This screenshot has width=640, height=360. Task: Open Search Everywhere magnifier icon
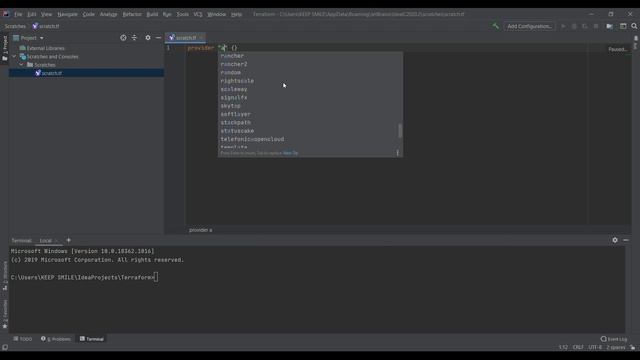634,26
